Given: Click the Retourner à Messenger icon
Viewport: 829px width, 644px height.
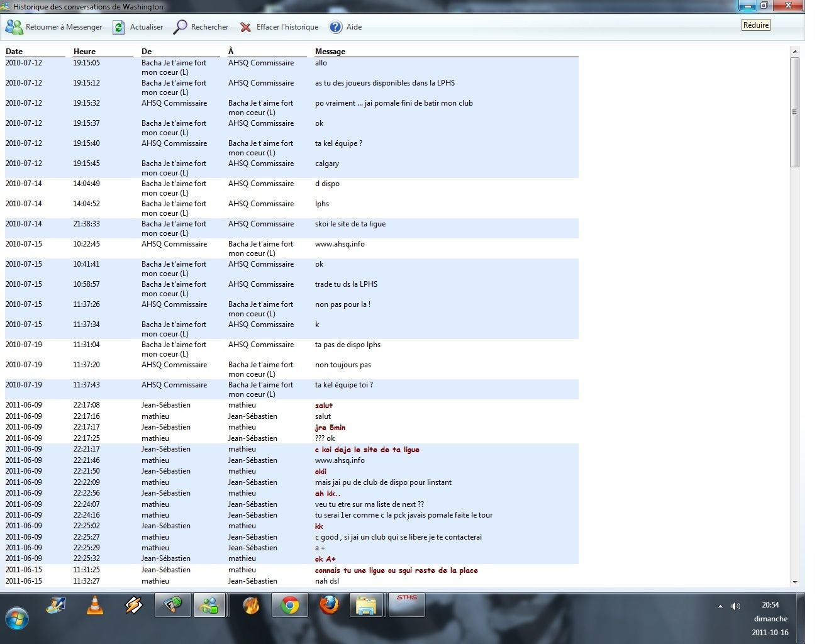Looking at the screenshot, I should click(x=14, y=27).
